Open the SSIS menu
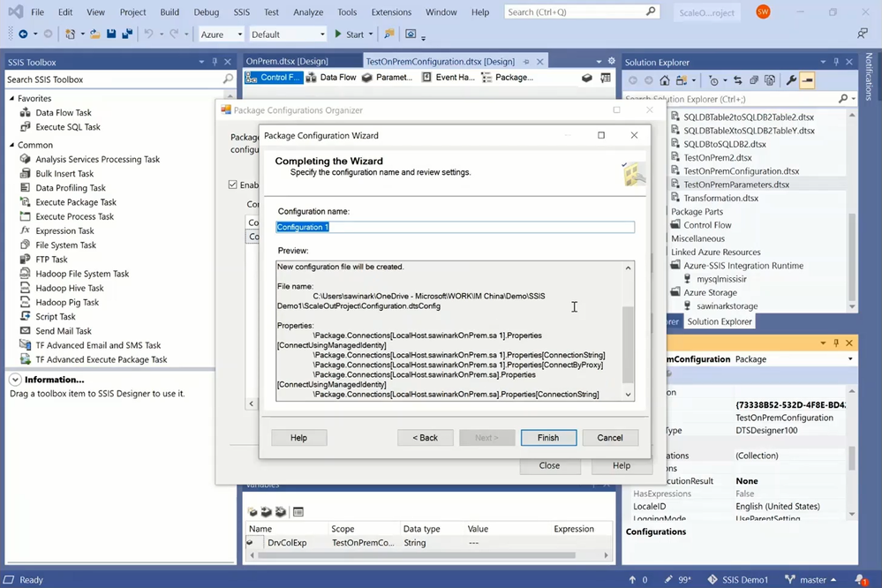The image size is (882, 588). point(241,11)
